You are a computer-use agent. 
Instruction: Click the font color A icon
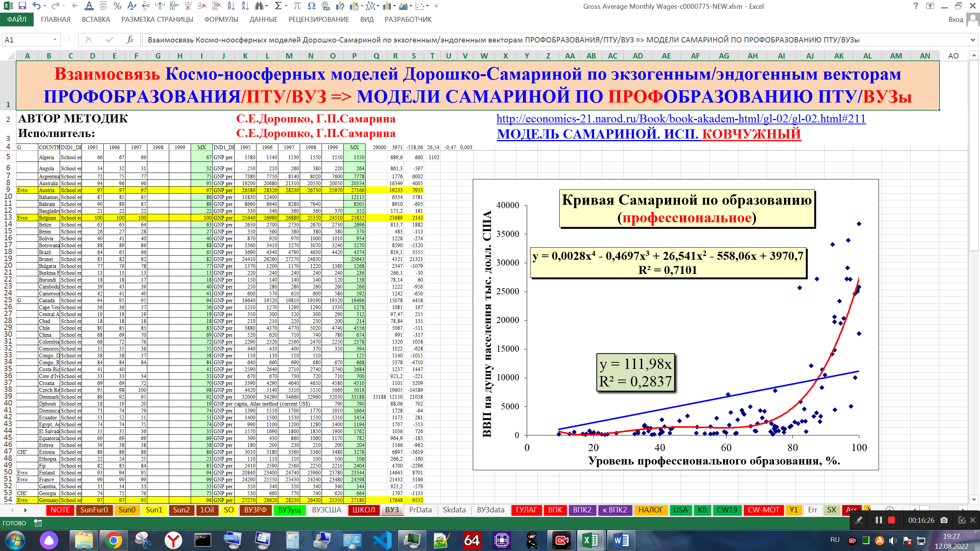pos(89,6)
